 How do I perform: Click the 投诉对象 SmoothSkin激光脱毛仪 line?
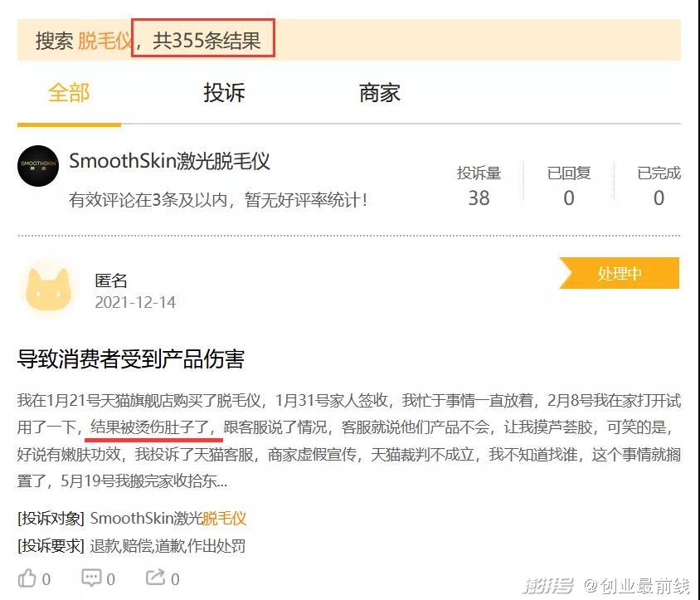pyautogui.click(x=132, y=518)
